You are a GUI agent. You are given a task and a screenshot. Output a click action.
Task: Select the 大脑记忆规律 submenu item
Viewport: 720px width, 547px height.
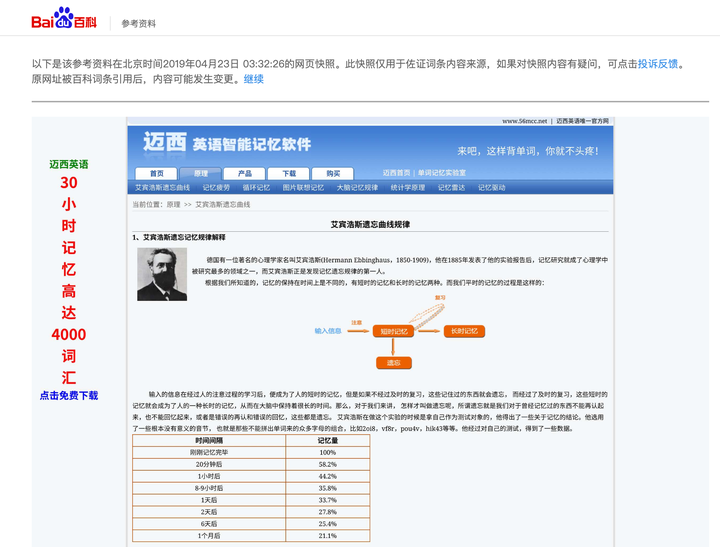pos(357,187)
